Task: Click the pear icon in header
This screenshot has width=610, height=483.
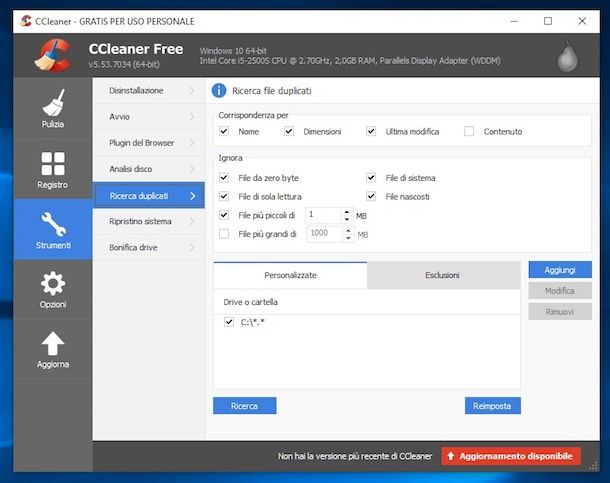Action: 568,57
